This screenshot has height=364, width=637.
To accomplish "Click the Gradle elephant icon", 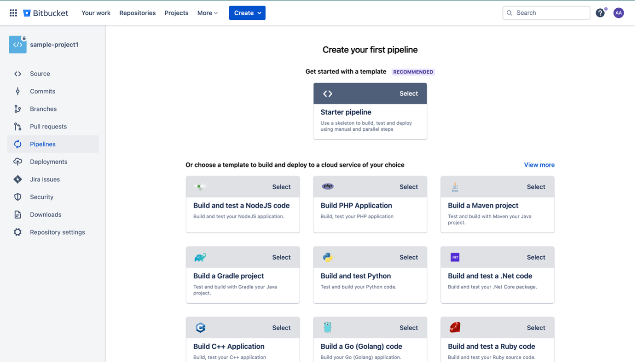I will point(200,257).
